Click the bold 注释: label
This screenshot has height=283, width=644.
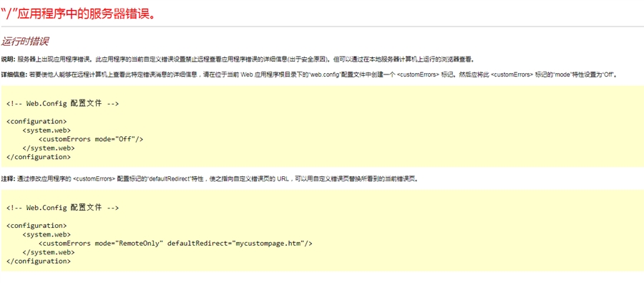[8, 179]
